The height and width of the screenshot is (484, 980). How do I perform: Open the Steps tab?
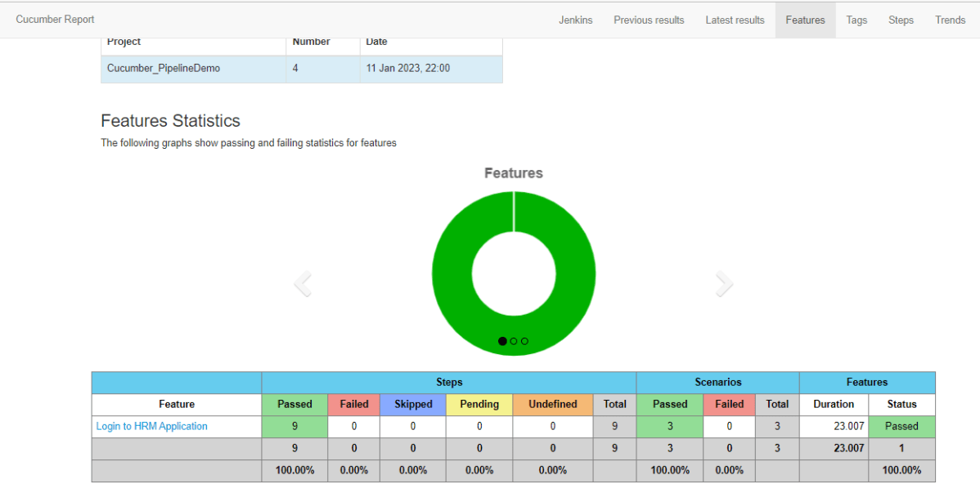pos(901,20)
